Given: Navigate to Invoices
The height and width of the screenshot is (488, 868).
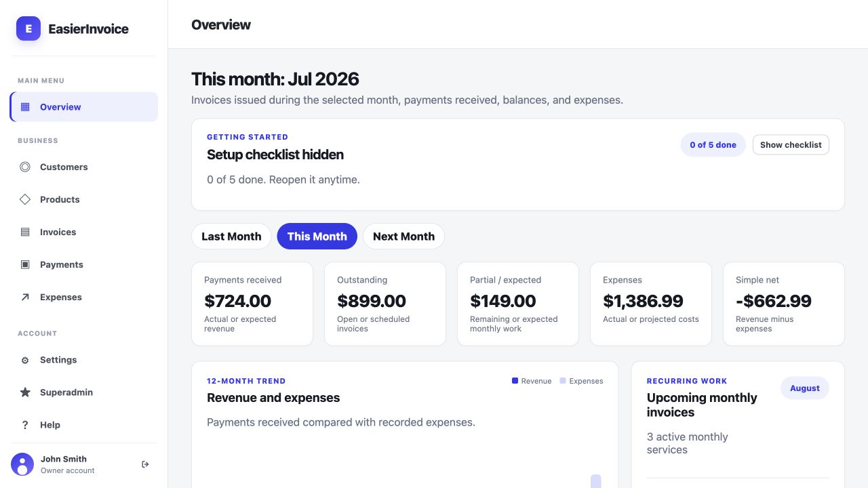Looking at the screenshot, I should point(84,232).
